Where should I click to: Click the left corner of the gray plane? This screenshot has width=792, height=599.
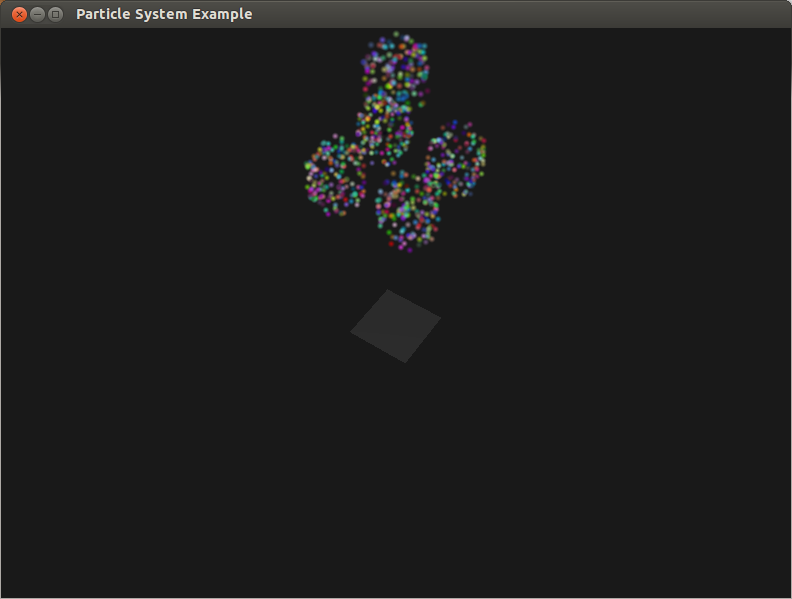tap(352, 333)
